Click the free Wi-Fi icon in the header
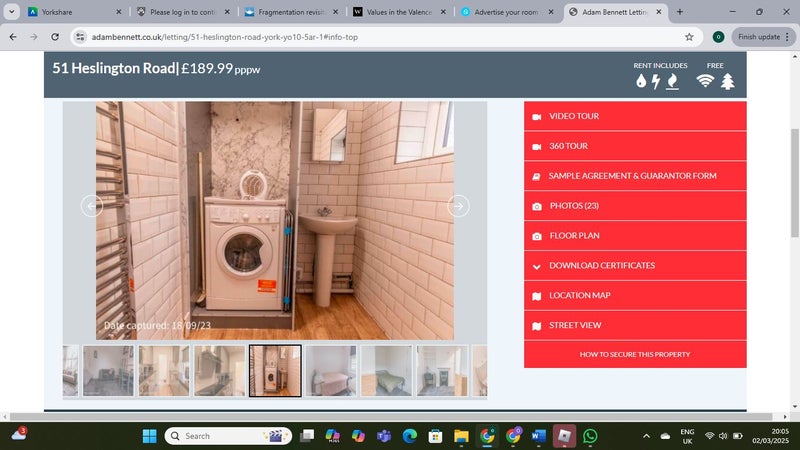The width and height of the screenshot is (800, 450). point(706,81)
